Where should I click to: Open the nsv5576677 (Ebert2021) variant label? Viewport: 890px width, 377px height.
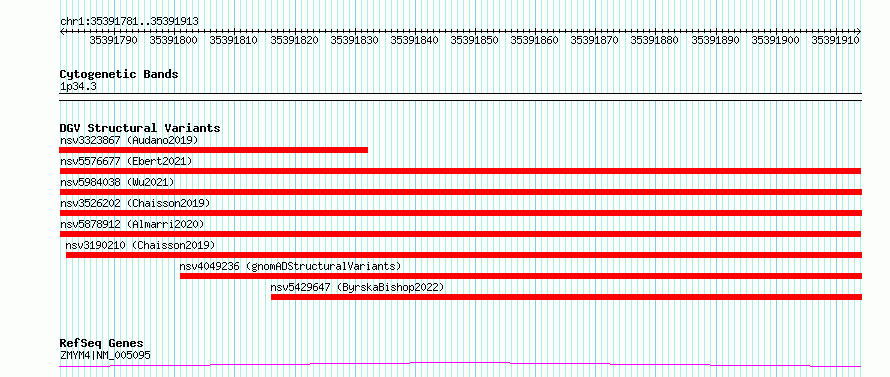126,161
